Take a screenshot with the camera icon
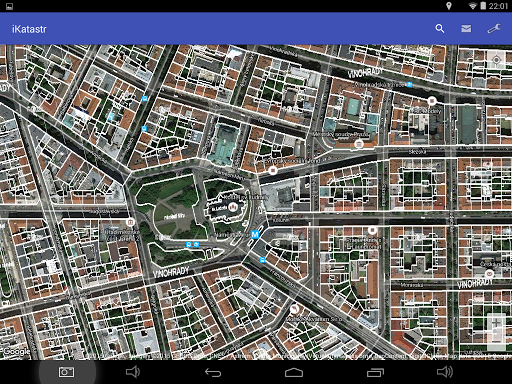Image resolution: width=512 pixels, height=384 pixels. (66, 372)
